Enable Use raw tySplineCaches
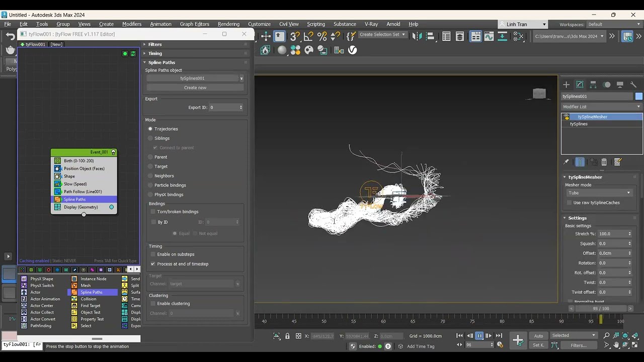644x362 pixels. coord(570,203)
